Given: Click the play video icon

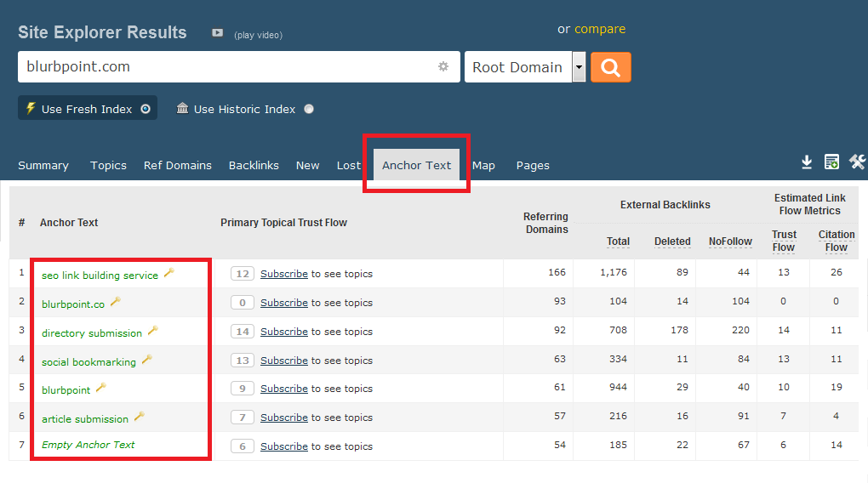Looking at the screenshot, I should coord(218,33).
